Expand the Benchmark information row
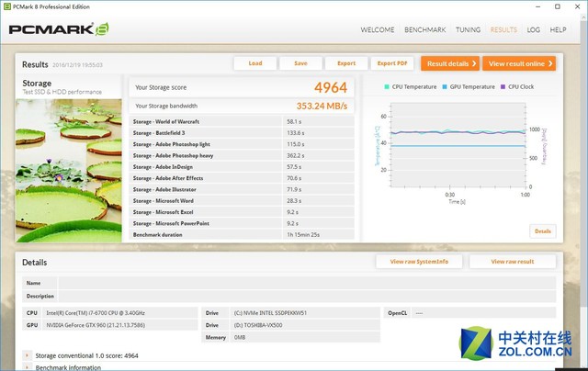Screen dimensions: 588x371 [27, 367]
